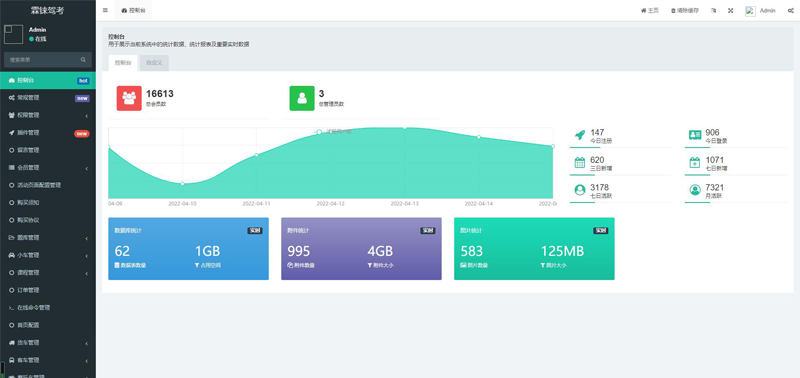Select 控制台 dashboard in the sidebar
Image resolution: width=800 pixels, height=378 pixels.
click(x=48, y=80)
